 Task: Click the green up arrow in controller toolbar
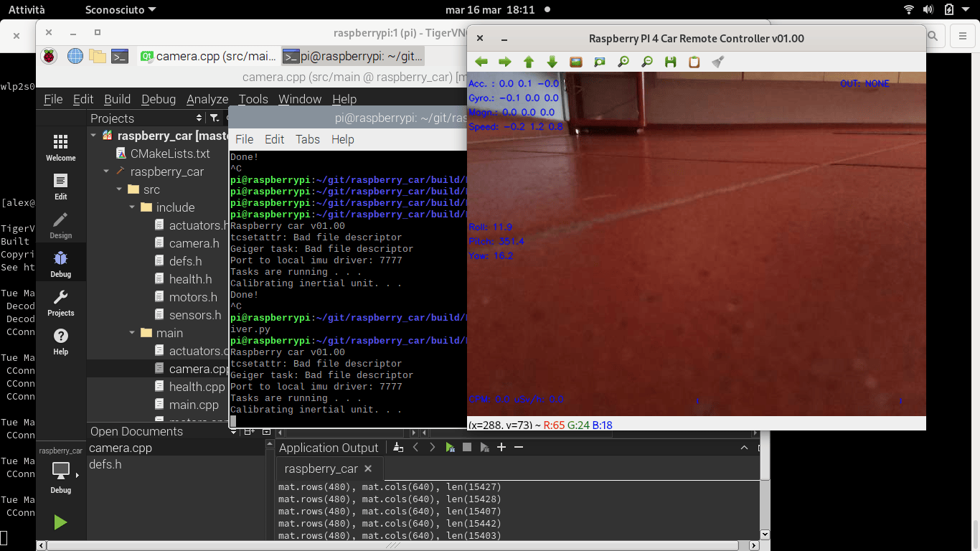pos(529,62)
